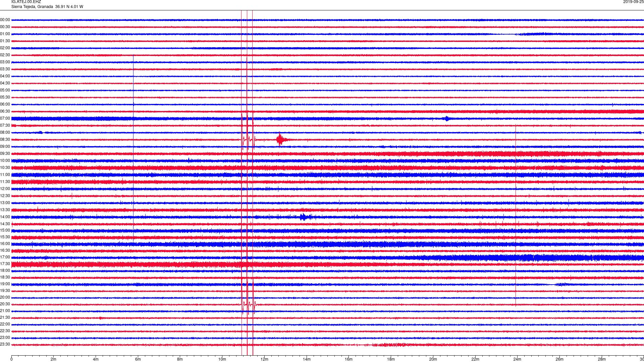Select the 12:00 time row label
The image size is (644, 362).
(5, 189)
